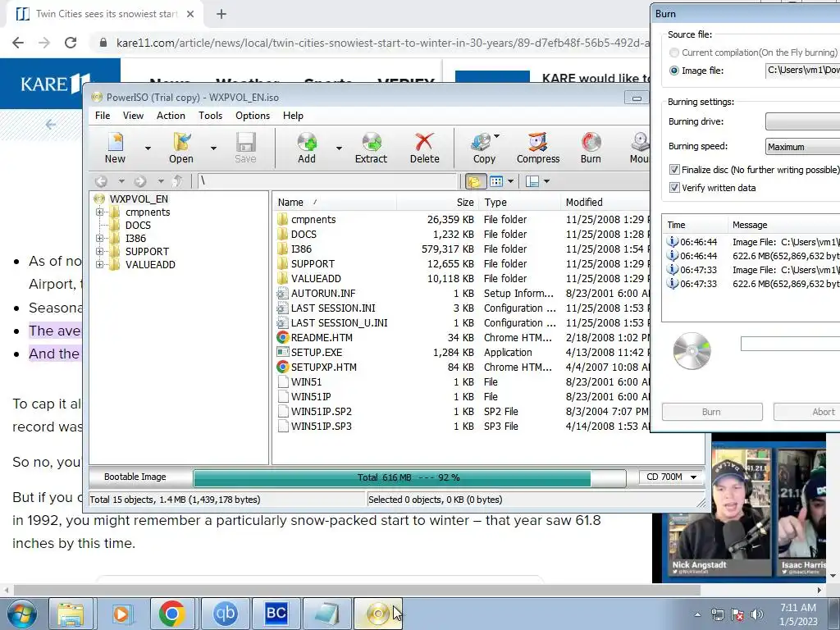Click the Image file path field
840x630 pixels.
pos(802,71)
